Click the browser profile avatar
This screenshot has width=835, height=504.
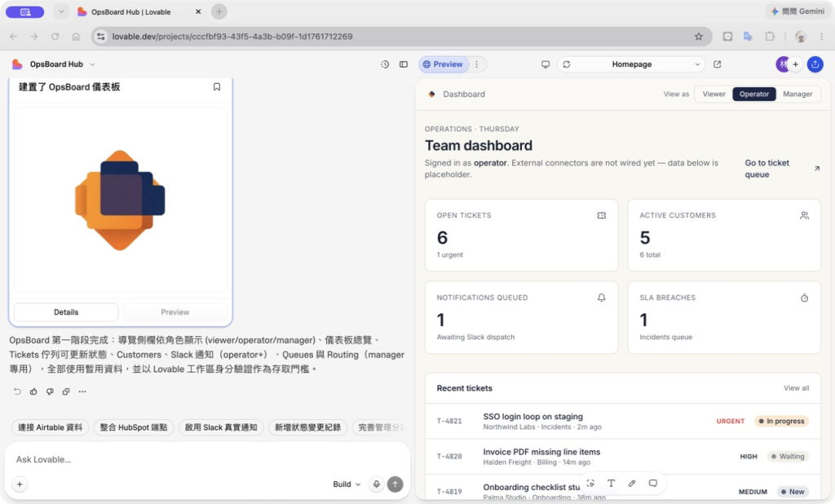[800, 36]
